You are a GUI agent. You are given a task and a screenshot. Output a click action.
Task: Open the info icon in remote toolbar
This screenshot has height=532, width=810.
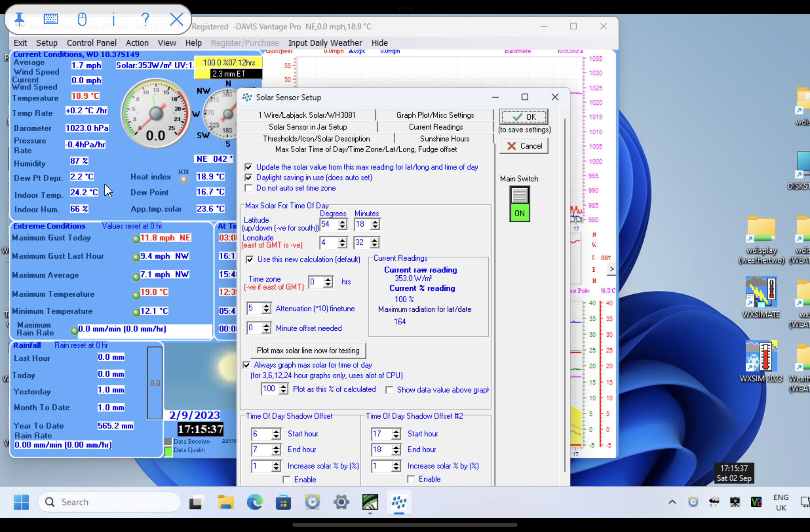click(113, 19)
